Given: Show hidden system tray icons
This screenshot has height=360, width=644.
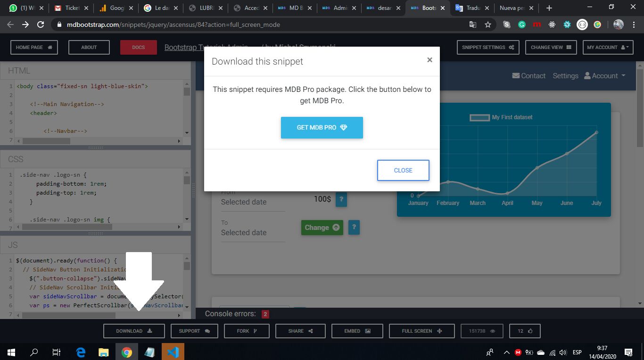Looking at the screenshot, I should point(507,352).
